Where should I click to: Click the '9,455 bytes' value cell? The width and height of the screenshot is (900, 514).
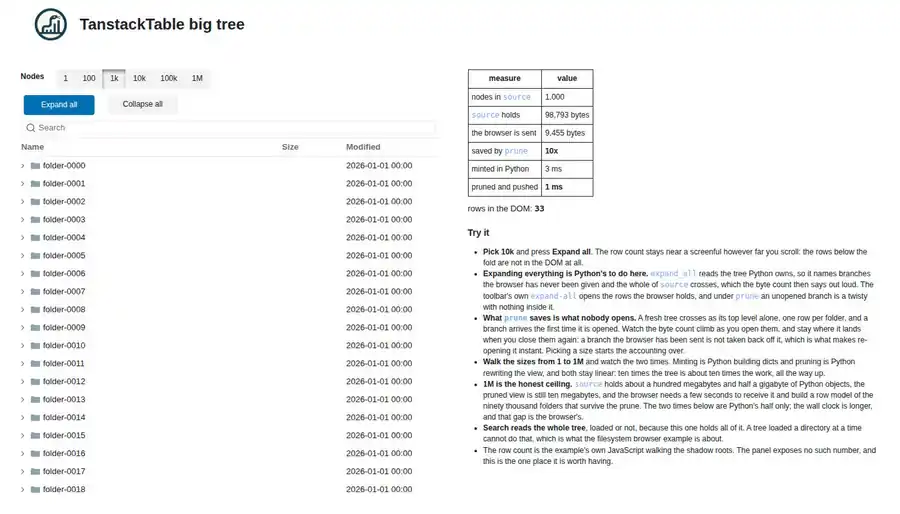pyautogui.click(x=567, y=133)
